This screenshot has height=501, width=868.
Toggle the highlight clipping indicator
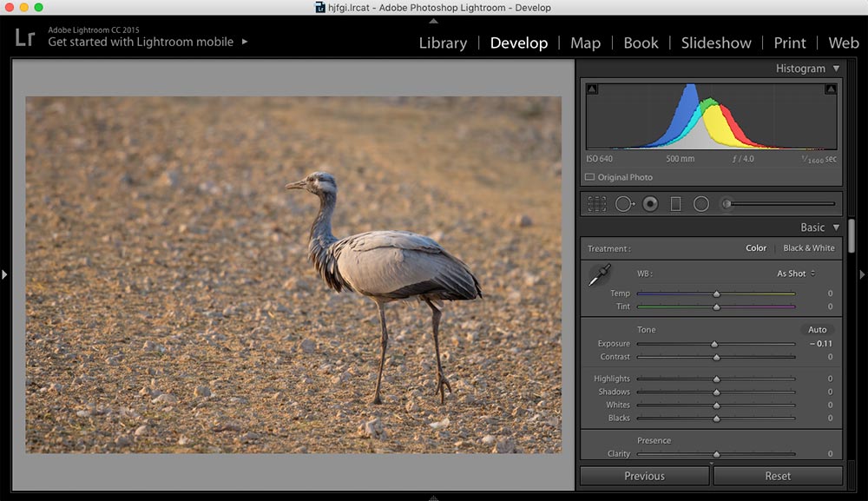click(831, 88)
